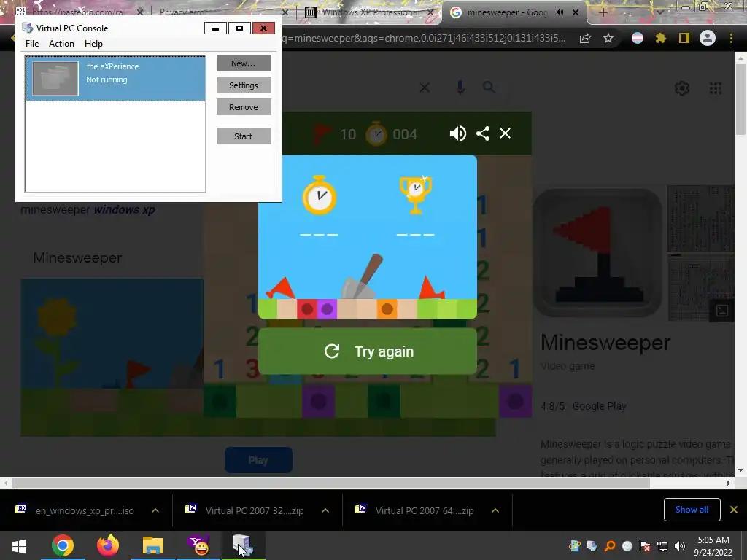The width and height of the screenshot is (747, 560).
Task: Click the New... button in Virtual PC Console
Action: click(x=244, y=63)
